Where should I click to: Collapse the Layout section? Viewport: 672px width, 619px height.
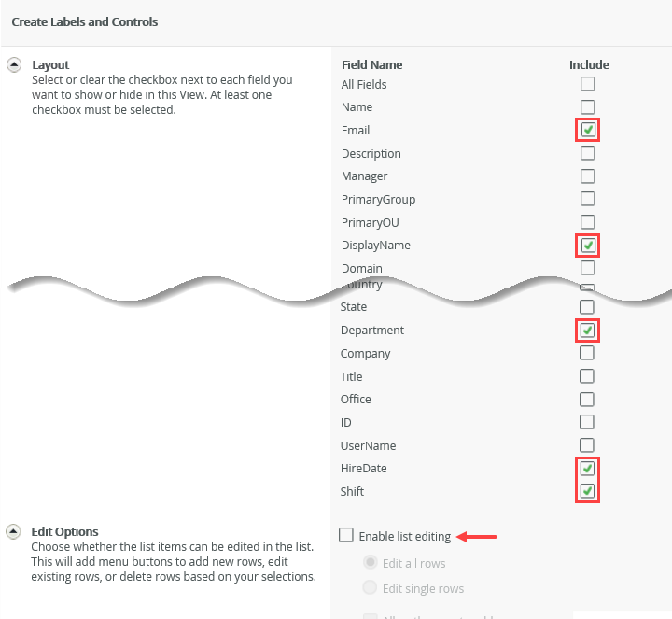tap(14, 65)
